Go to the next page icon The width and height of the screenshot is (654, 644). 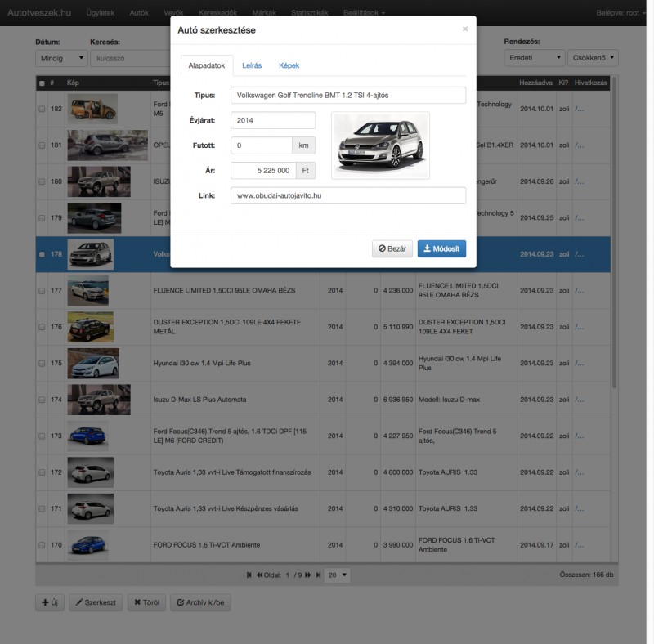click(x=307, y=575)
